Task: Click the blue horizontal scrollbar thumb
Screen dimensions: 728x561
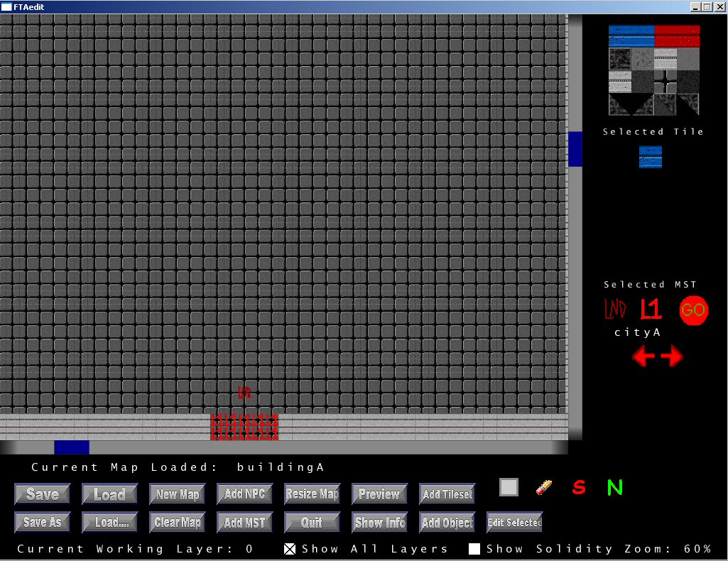Action: [x=72, y=447]
